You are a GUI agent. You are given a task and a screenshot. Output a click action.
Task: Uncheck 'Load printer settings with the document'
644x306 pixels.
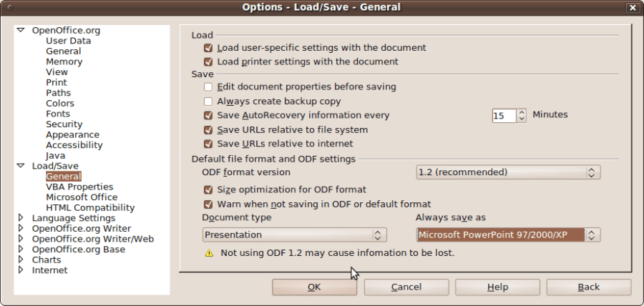click(x=208, y=62)
